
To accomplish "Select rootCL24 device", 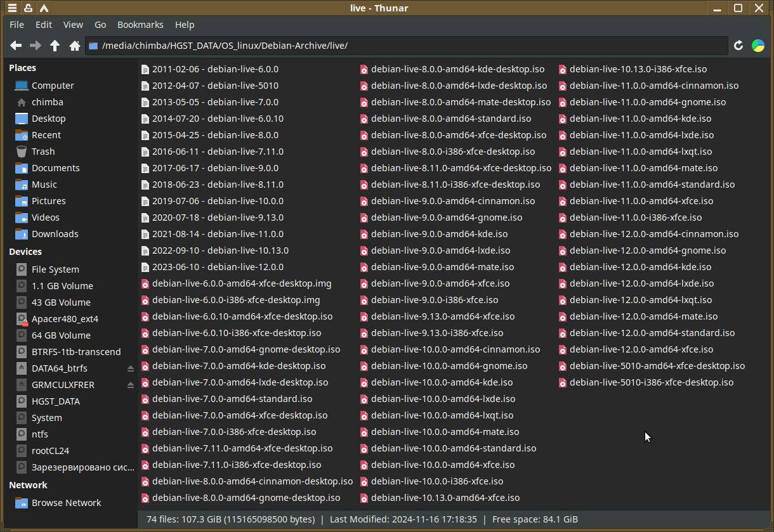I will click(43, 451).
